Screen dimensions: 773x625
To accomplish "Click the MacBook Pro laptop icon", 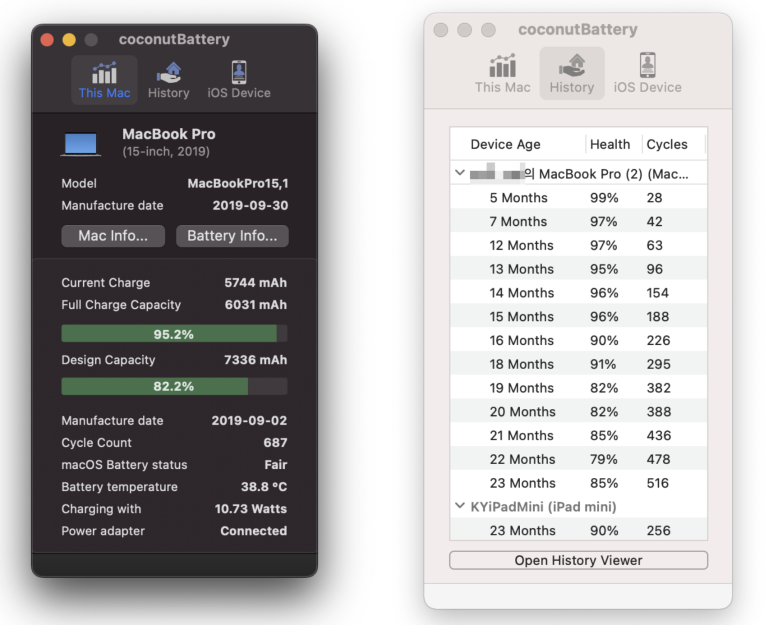I will [x=81, y=144].
